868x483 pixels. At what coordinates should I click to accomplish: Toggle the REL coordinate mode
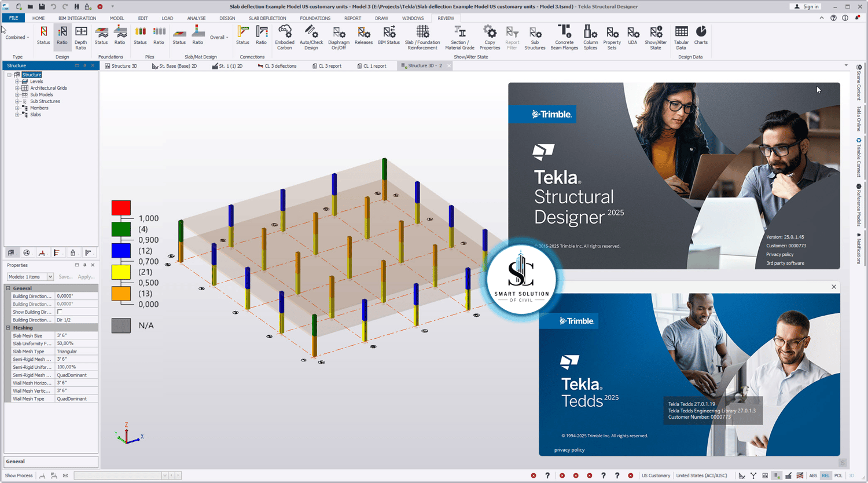[826, 475]
